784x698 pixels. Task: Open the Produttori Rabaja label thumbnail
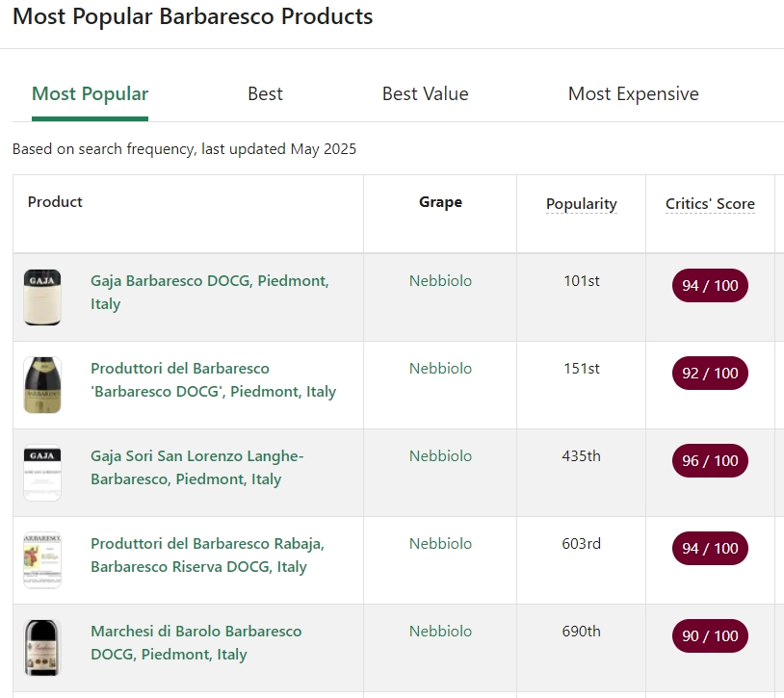point(42,560)
